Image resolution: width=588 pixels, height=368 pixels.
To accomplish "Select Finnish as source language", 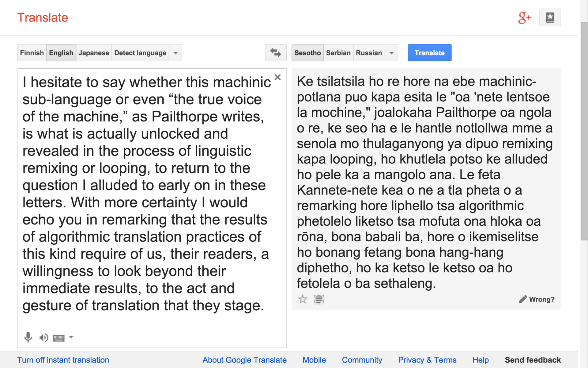I will click(x=32, y=53).
